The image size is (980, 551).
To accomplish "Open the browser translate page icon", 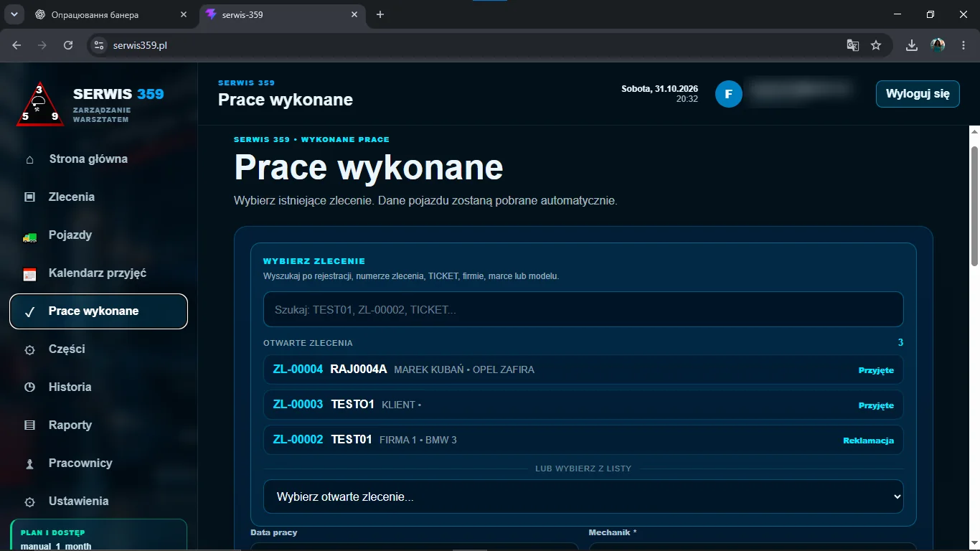I will tap(852, 45).
